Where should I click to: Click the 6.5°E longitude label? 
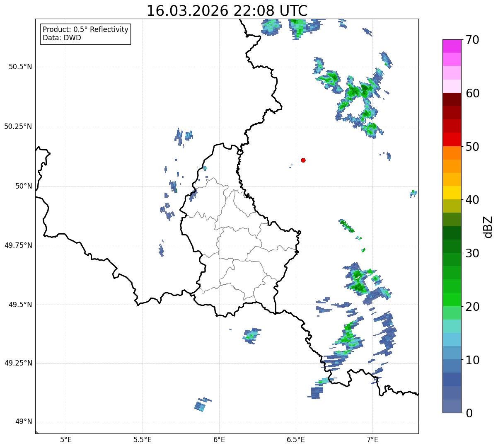click(x=296, y=440)
